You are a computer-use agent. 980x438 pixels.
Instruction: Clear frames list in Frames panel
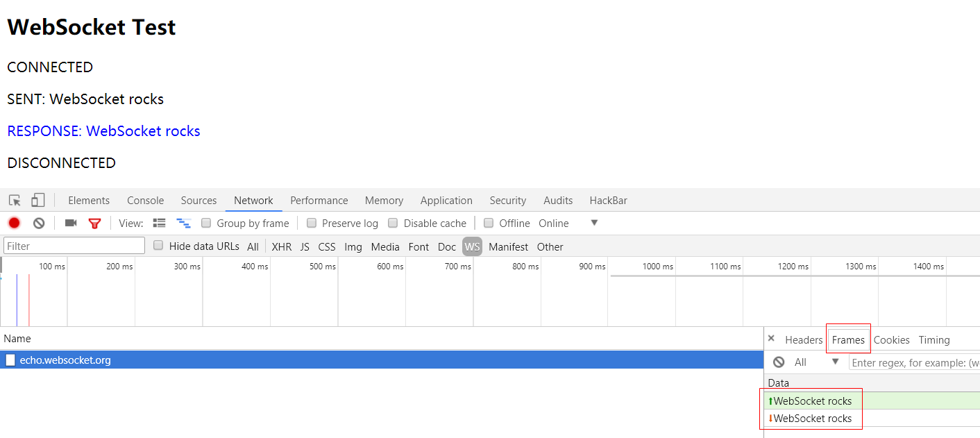coord(779,362)
